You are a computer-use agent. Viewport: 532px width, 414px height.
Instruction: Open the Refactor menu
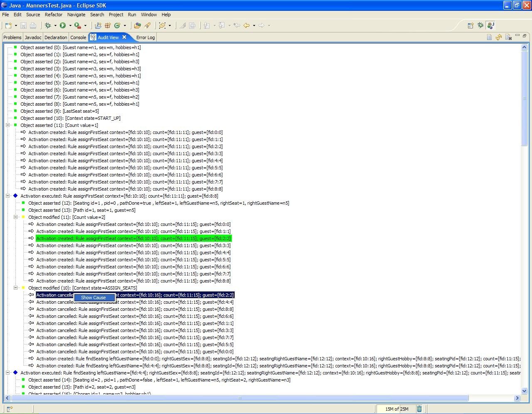(54, 15)
